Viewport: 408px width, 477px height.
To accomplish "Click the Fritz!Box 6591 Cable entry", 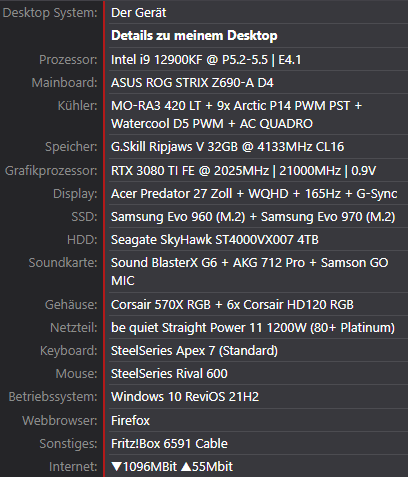I will [x=169, y=444].
